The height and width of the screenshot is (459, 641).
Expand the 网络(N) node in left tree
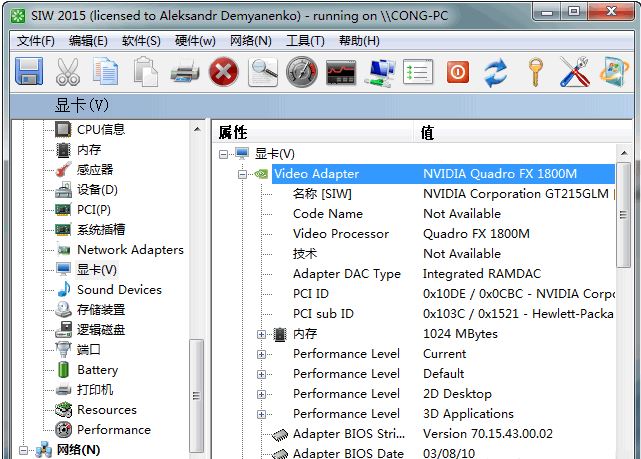(x=24, y=450)
